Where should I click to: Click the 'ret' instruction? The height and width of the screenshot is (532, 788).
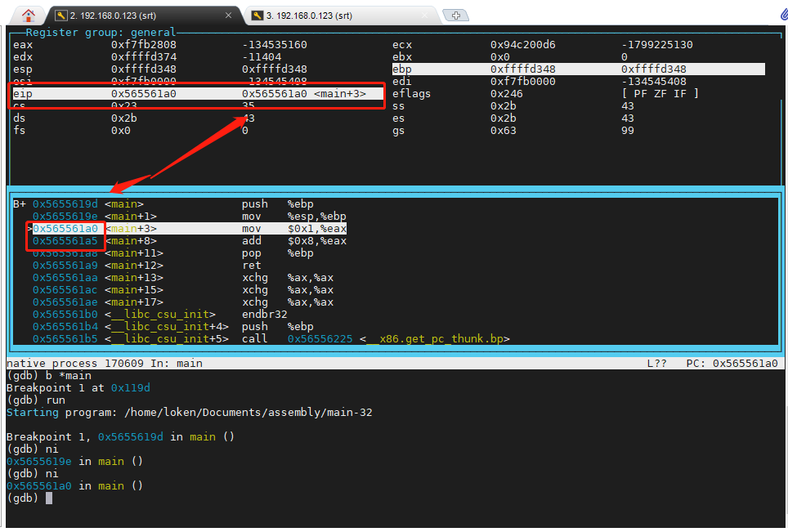tap(252, 266)
